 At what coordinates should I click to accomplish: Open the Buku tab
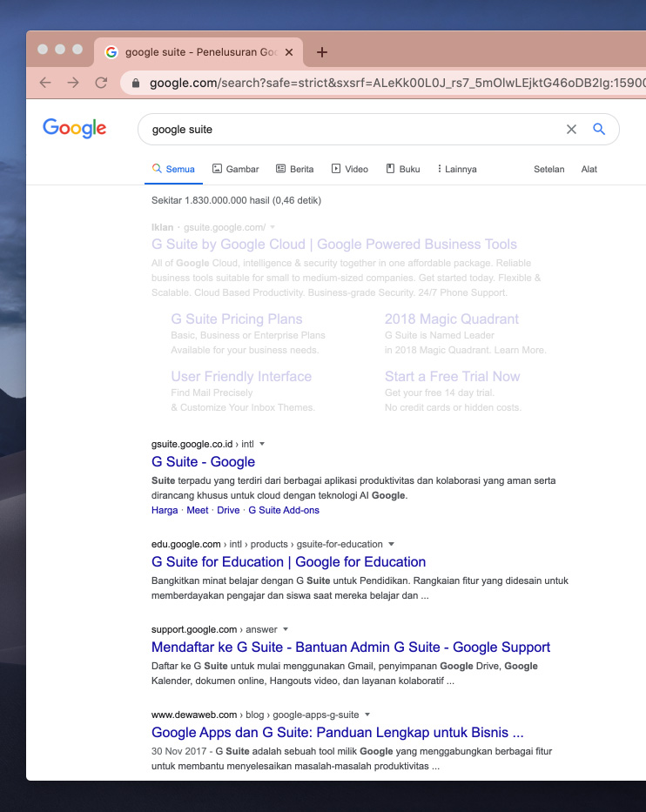pyautogui.click(x=403, y=169)
